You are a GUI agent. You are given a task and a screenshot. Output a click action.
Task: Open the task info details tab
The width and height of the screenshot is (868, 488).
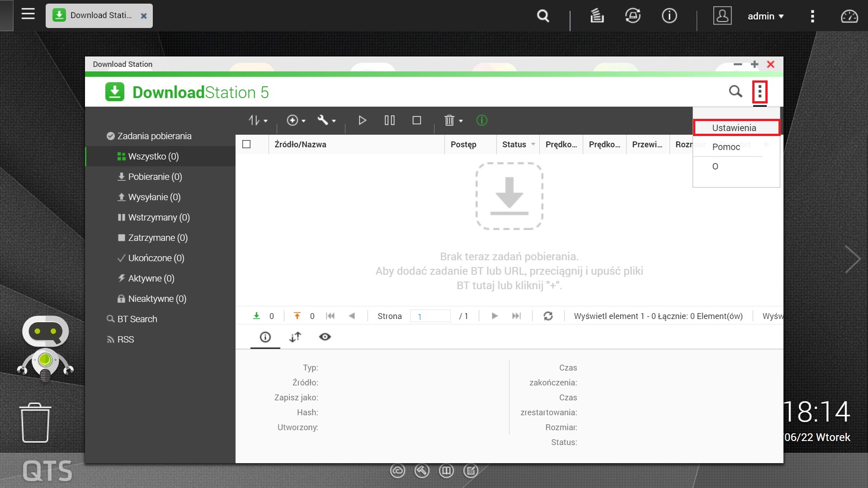pyautogui.click(x=265, y=337)
